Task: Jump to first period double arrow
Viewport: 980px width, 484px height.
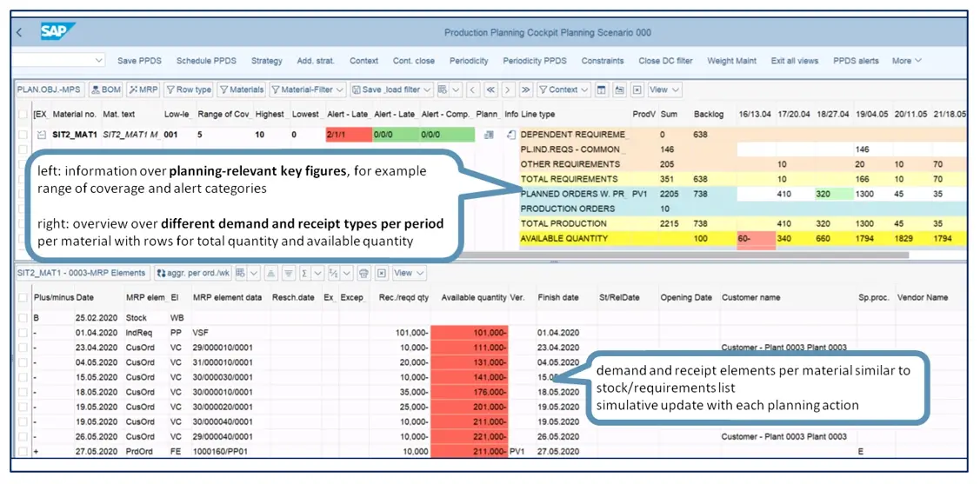Action: click(490, 90)
